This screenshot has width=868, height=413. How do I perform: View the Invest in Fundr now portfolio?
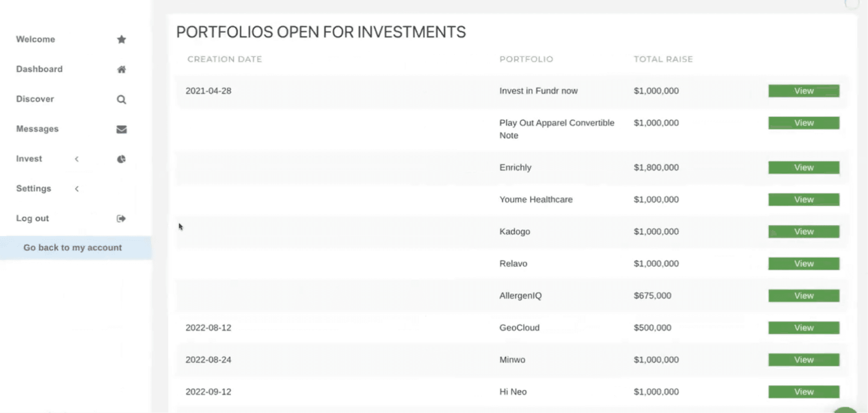pyautogui.click(x=803, y=91)
